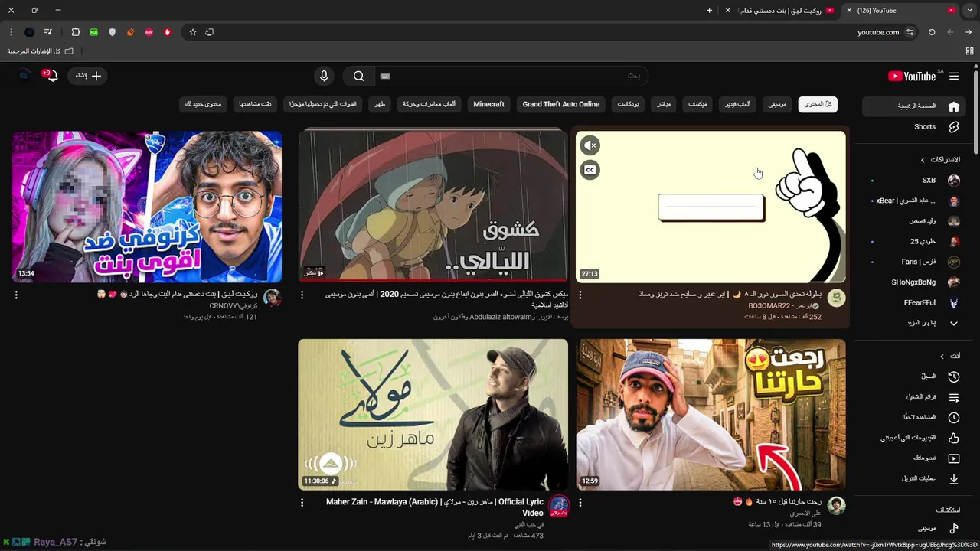This screenshot has width=980, height=551.
Task: Open site information icon beside youtube.com
Action: (x=910, y=32)
